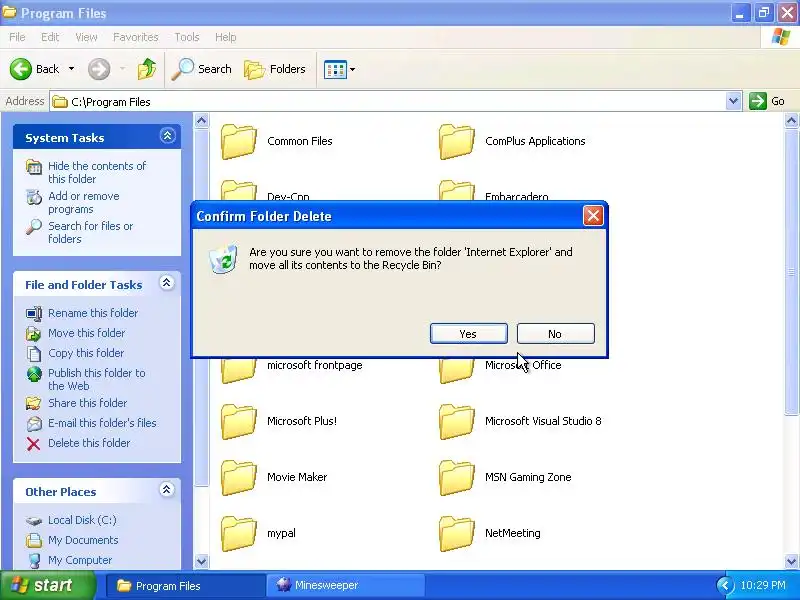
Task: Select the ComPlus Applications folder icon
Action: click(456, 141)
